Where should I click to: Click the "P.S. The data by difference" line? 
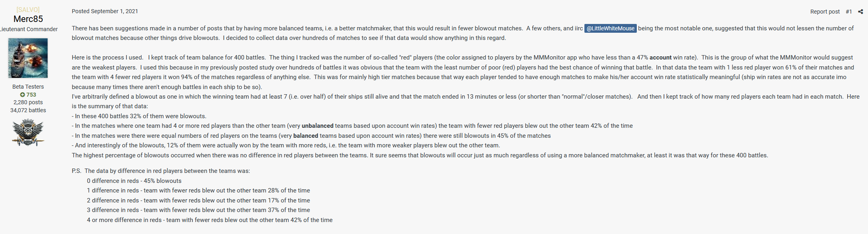(161, 171)
